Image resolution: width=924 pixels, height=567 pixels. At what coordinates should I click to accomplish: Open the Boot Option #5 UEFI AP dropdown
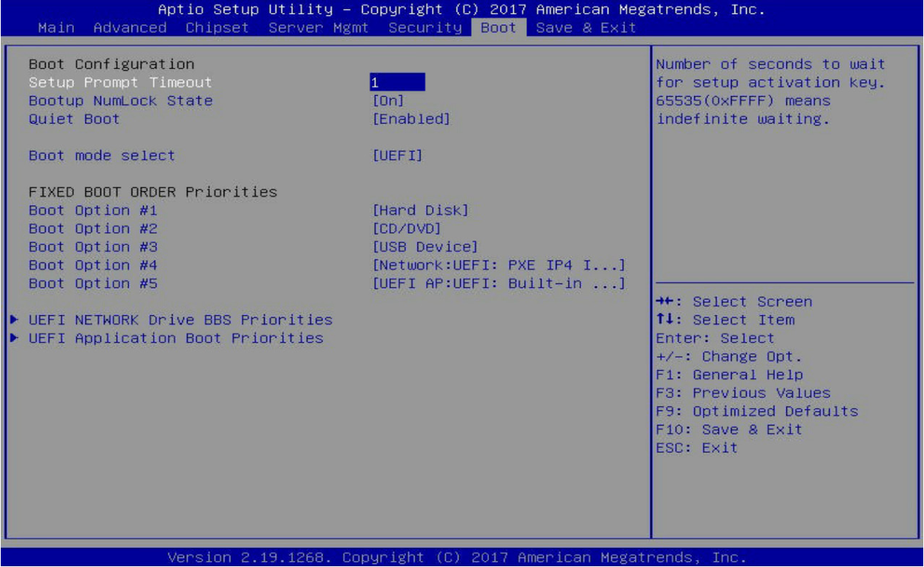tap(498, 283)
